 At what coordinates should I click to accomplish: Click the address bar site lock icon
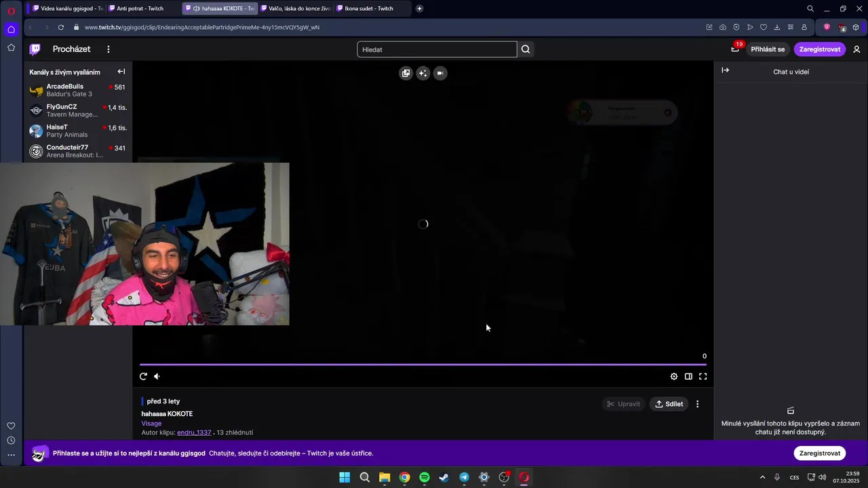tap(77, 27)
